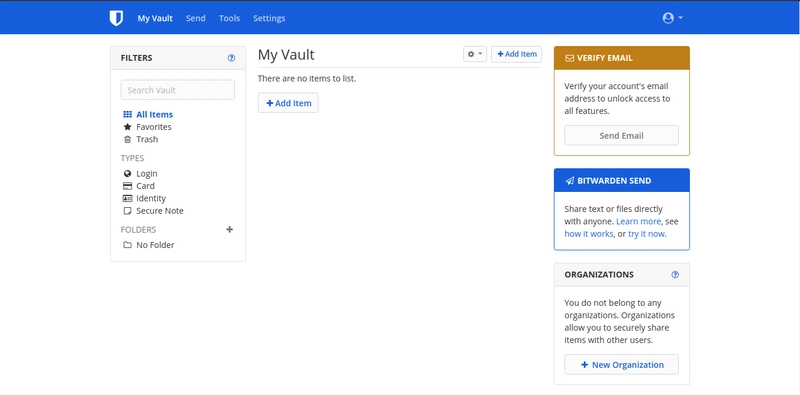Click the New Organization button

click(621, 365)
